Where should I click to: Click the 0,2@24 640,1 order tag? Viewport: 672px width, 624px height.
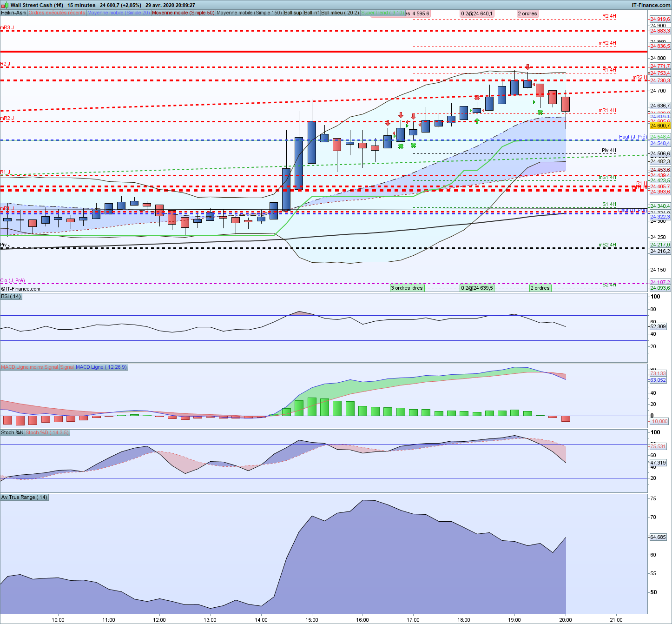click(x=477, y=13)
